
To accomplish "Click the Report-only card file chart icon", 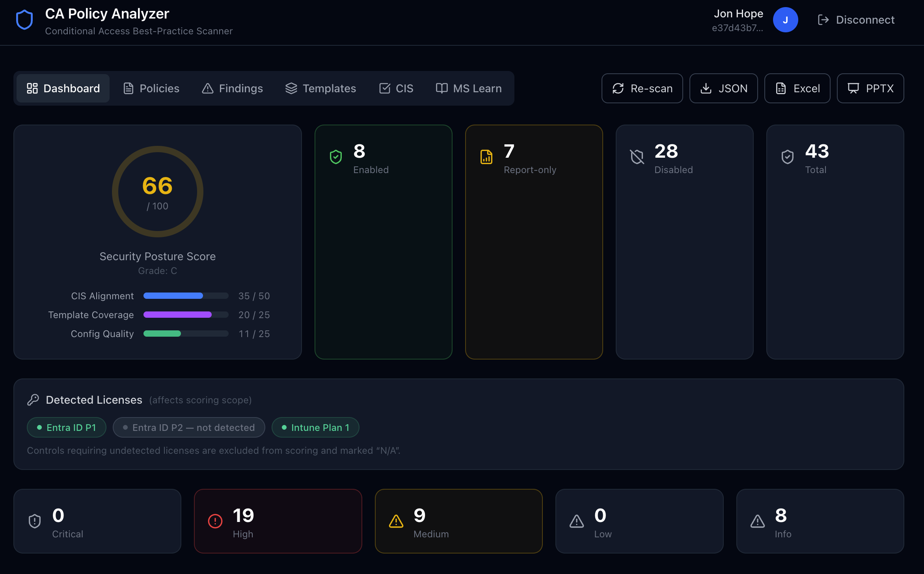I will pyautogui.click(x=486, y=157).
